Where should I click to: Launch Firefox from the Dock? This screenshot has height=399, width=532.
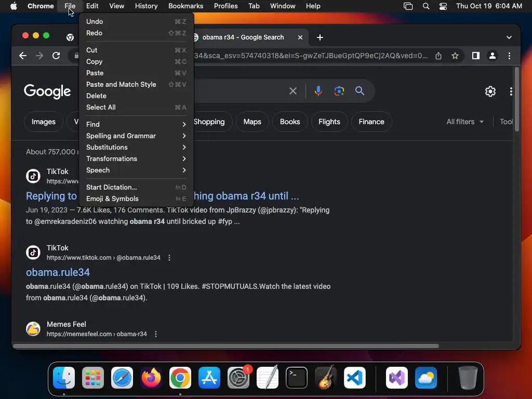tap(151, 378)
